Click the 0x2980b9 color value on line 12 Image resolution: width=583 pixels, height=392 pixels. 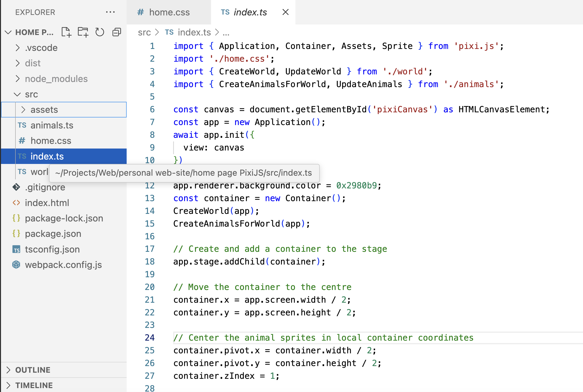tap(356, 185)
